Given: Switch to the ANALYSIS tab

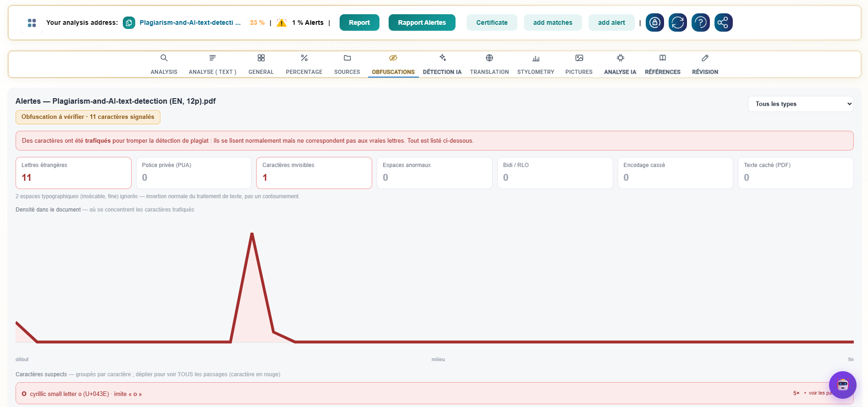Looking at the screenshot, I should pos(164,72).
